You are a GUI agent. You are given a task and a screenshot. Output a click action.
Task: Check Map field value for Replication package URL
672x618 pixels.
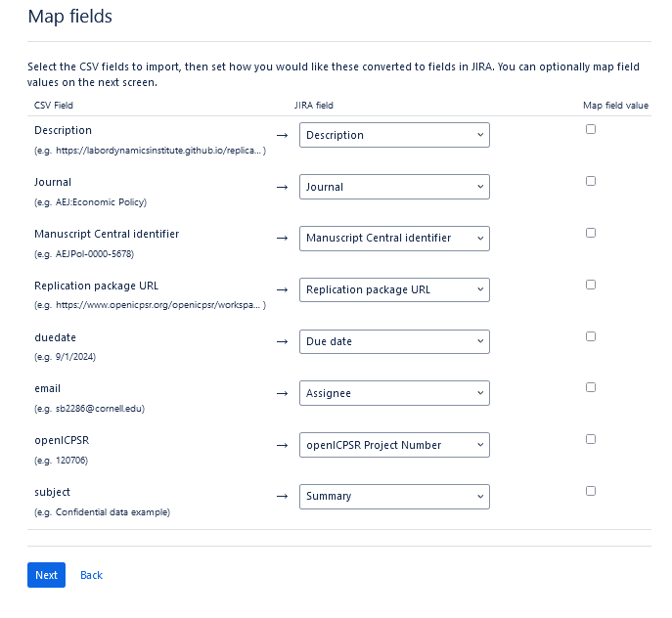pos(591,285)
